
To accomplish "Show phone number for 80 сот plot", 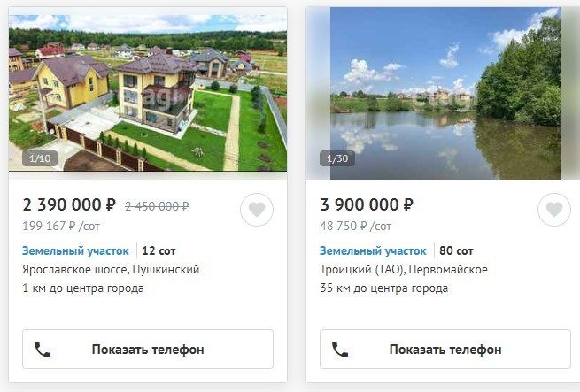I will click(x=445, y=350).
